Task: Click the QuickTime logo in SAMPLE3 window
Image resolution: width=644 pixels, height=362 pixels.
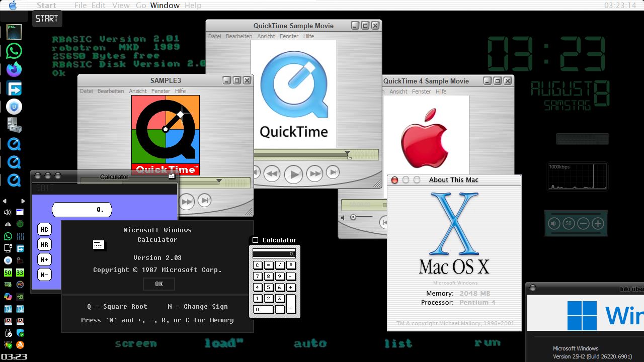Action: [x=166, y=135]
